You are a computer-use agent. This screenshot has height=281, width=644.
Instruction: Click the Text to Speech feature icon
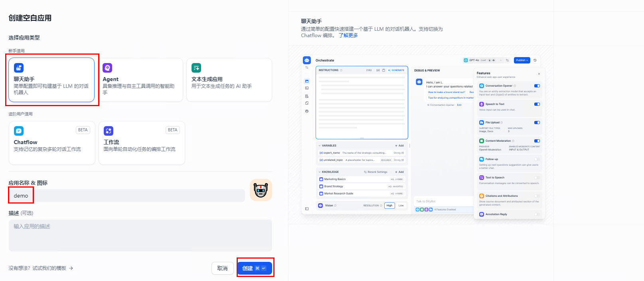click(x=482, y=178)
